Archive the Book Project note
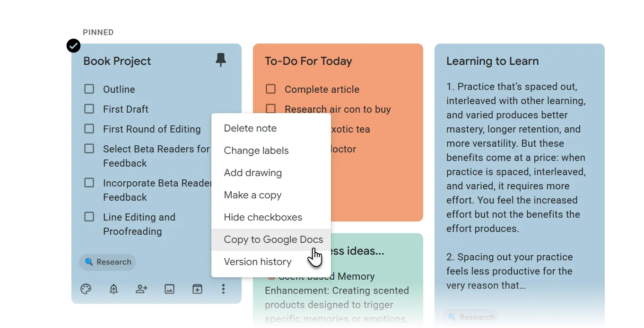The width and height of the screenshot is (644, 328). pyautogui.click(x=197, y=289)
